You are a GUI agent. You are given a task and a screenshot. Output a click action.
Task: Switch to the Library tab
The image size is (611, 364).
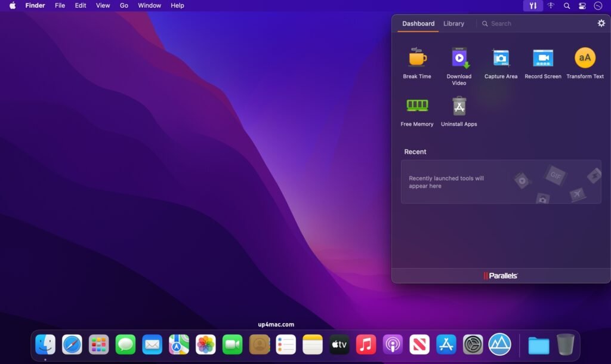(453, 23)
